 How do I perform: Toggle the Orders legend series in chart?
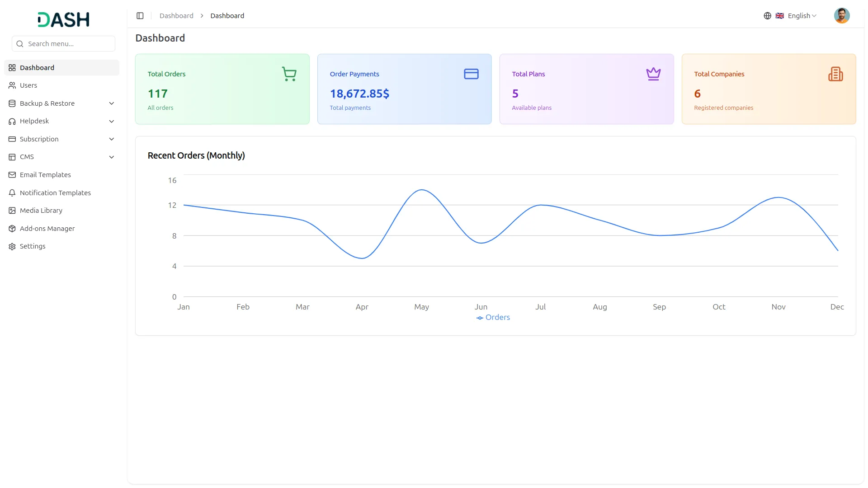493,318
